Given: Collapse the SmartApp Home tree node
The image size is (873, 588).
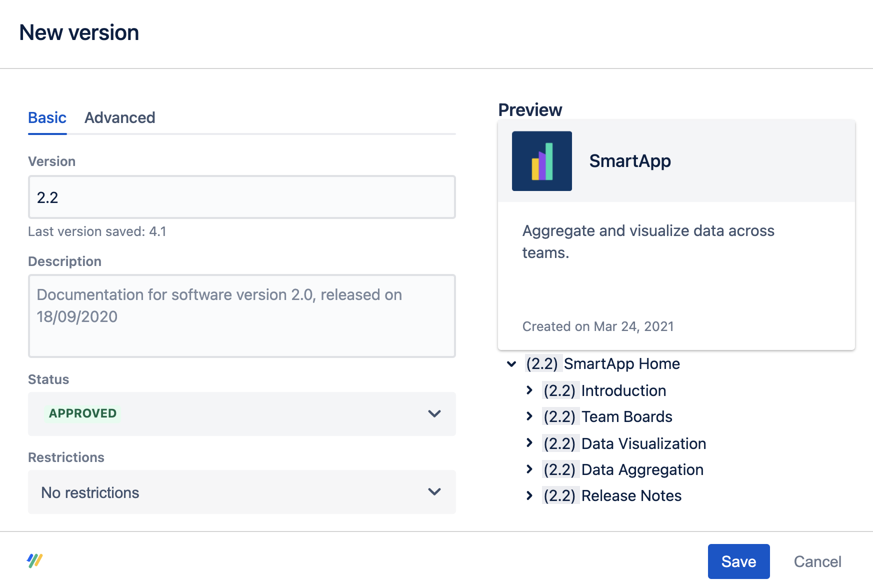Looking at the screenshot, I should (510, 364).
